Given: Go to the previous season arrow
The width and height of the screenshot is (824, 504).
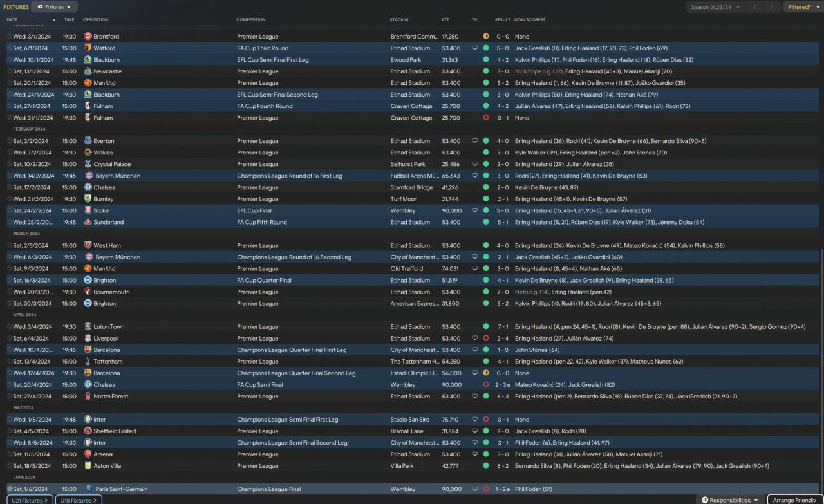Looking at the screenshot, I should (754, 7).
